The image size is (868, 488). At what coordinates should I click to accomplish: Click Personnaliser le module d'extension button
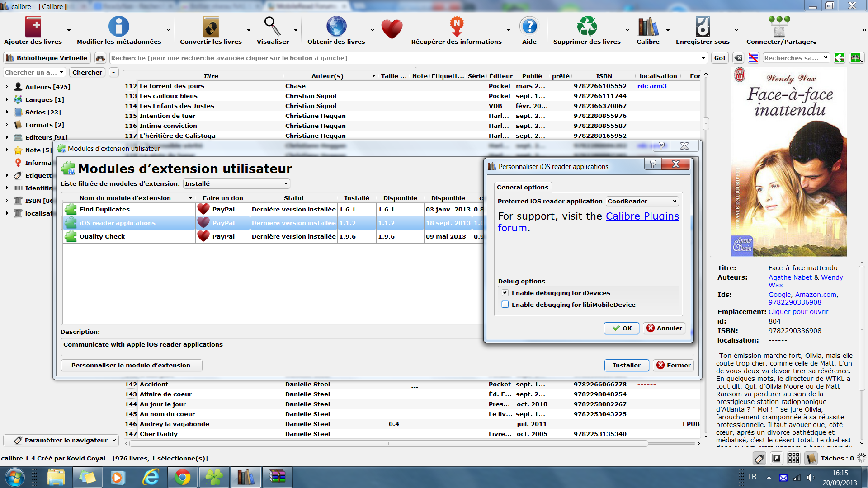point(131,365)
